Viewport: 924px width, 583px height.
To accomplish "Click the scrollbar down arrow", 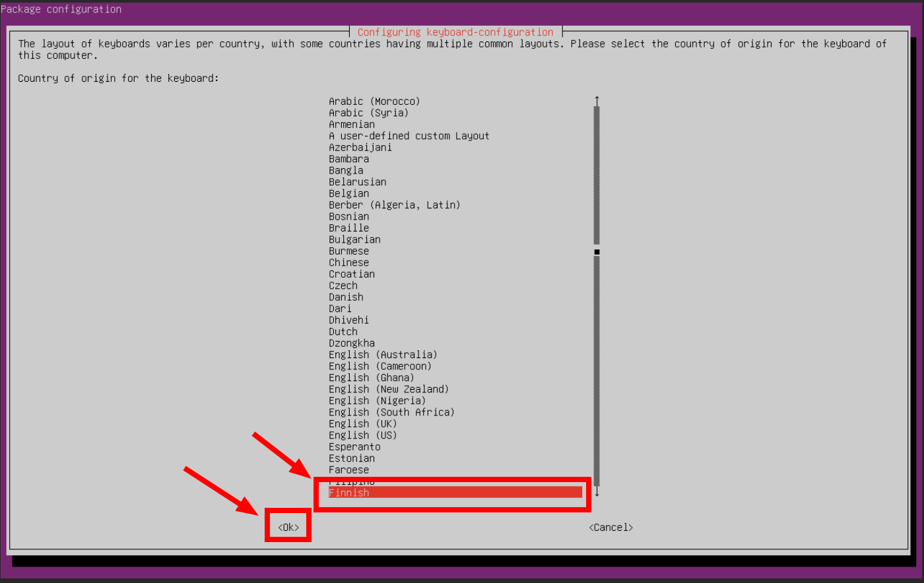I will pos(597,492).
